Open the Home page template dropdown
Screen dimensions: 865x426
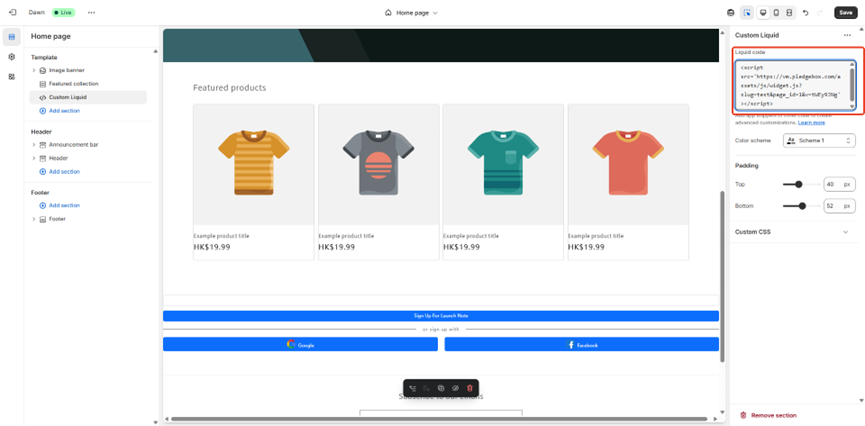point(412,13)
